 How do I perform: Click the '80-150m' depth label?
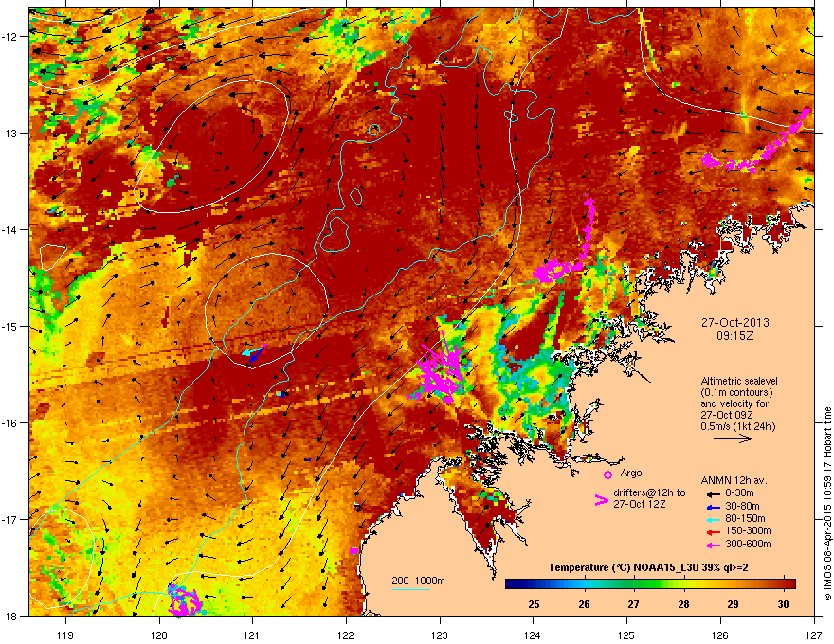click(745, 519)
